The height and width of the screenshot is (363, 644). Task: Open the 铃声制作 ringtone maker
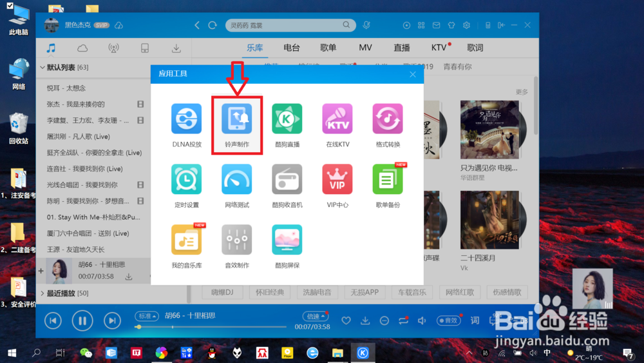point(237,125)
